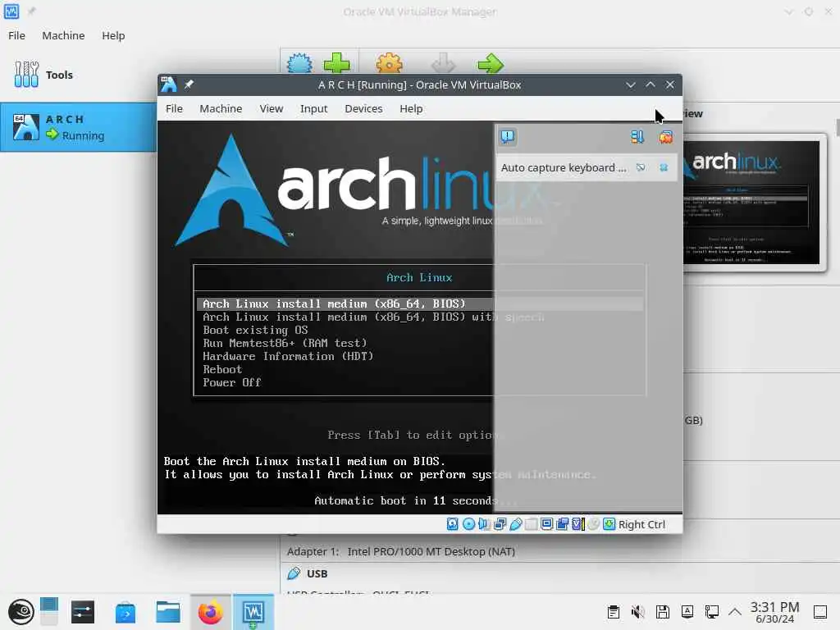Open Machine menu in VirtualBox Manager window

[63, 35]
